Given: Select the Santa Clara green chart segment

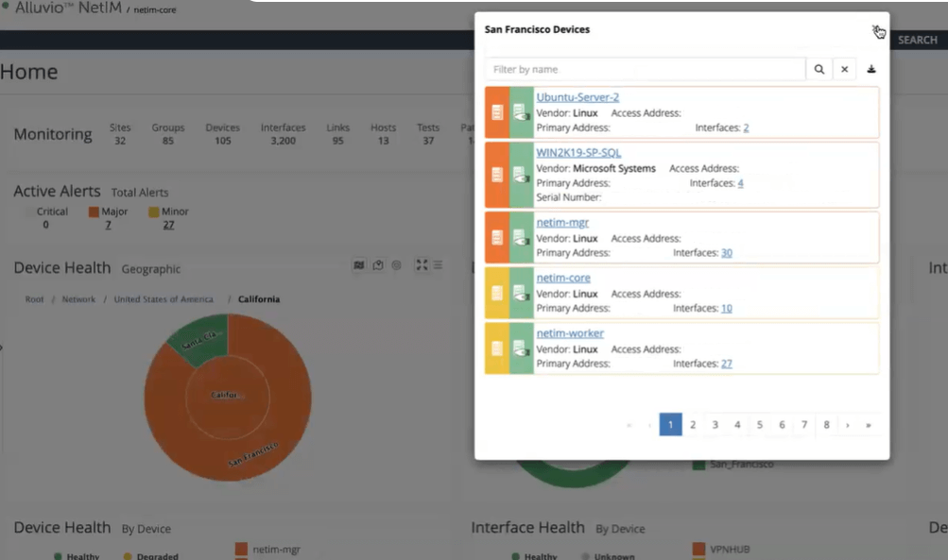Looking at the screenshot, I should 202,340.
